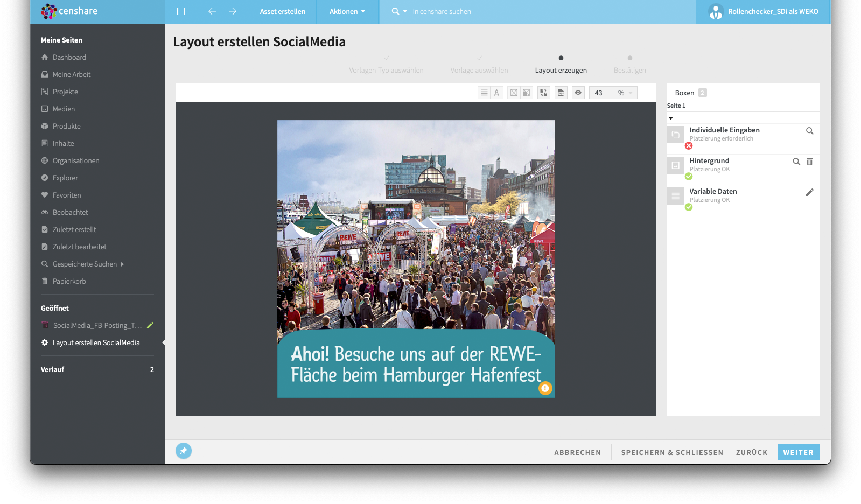Go to Vorlagen-Typ auswählen step
Screen dimensions: 861x504
(386, 70)
